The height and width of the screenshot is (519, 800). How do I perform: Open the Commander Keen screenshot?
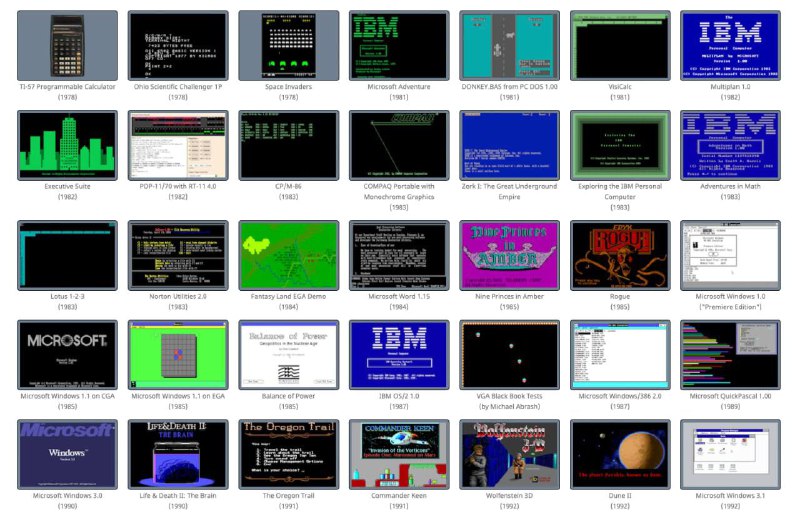click(x=399, y=454)
